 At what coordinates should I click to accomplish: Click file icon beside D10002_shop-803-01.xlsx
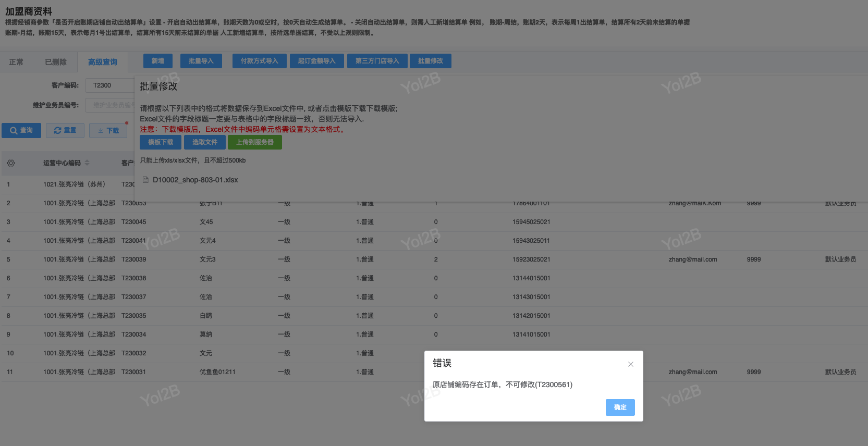tap(145, 180)
